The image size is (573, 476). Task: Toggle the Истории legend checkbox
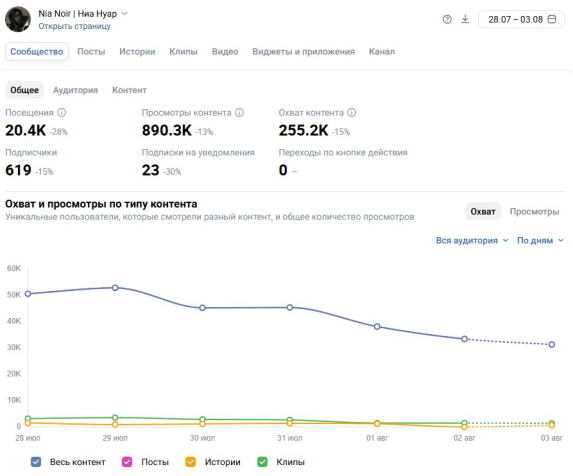click(190, 462)
